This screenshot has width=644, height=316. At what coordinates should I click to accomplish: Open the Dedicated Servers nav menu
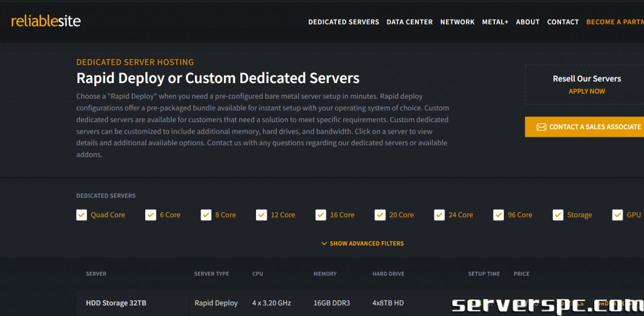coord(343,22)
